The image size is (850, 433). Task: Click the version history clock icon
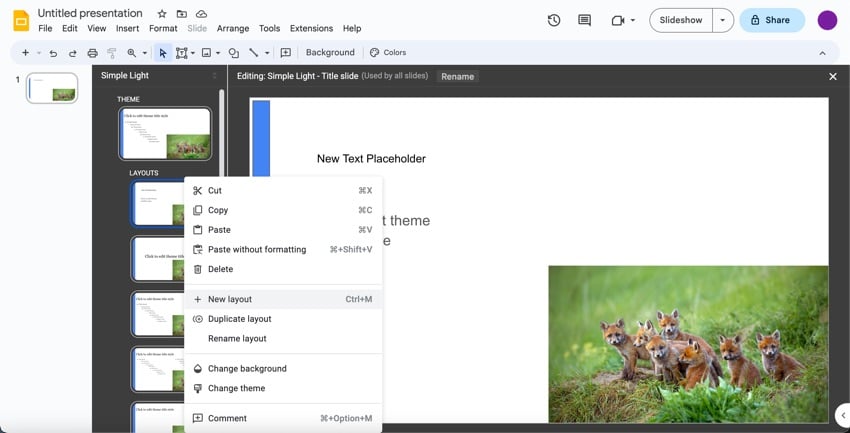click(554, 20)
